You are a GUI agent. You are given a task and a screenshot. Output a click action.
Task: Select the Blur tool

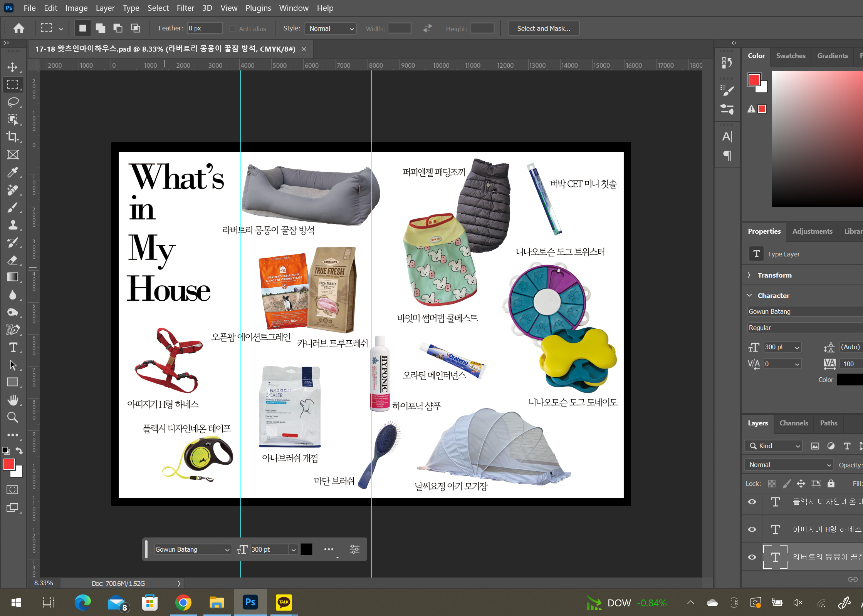[x=13, y=295]
